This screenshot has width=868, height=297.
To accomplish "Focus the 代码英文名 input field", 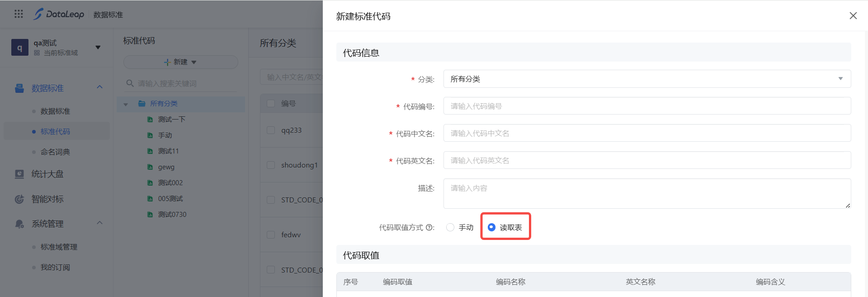I will pos(647,160).
